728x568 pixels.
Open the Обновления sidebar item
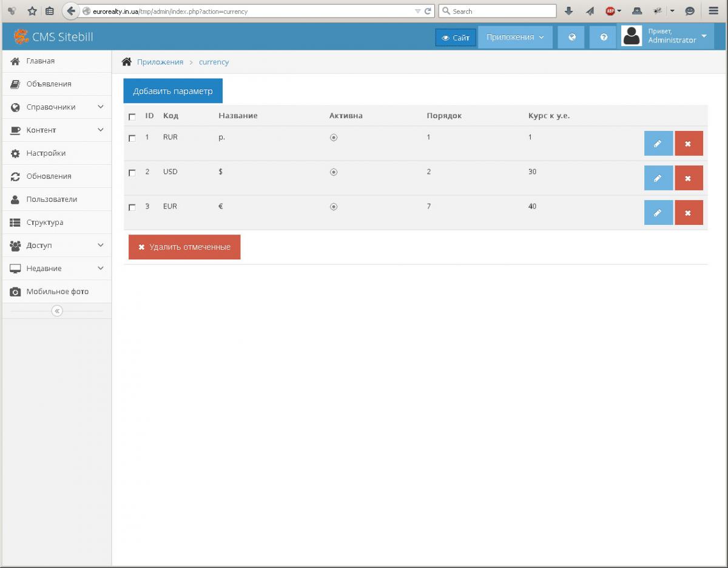coord(56,176)
